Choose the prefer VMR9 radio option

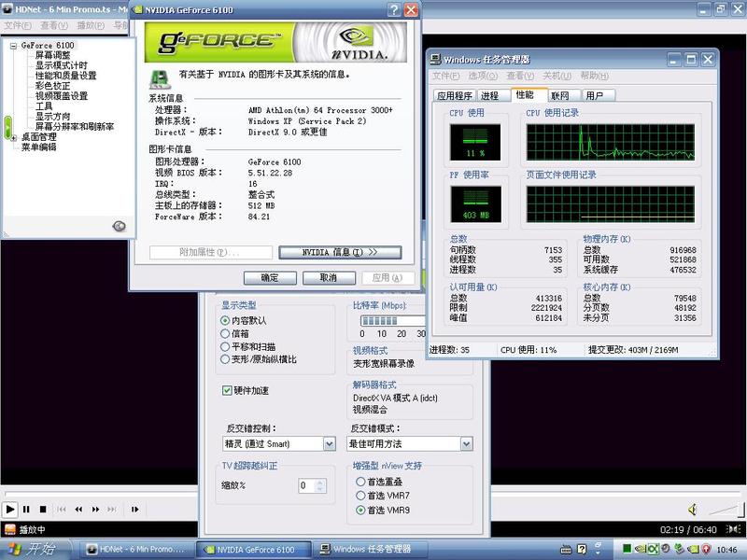pos(360,510)
